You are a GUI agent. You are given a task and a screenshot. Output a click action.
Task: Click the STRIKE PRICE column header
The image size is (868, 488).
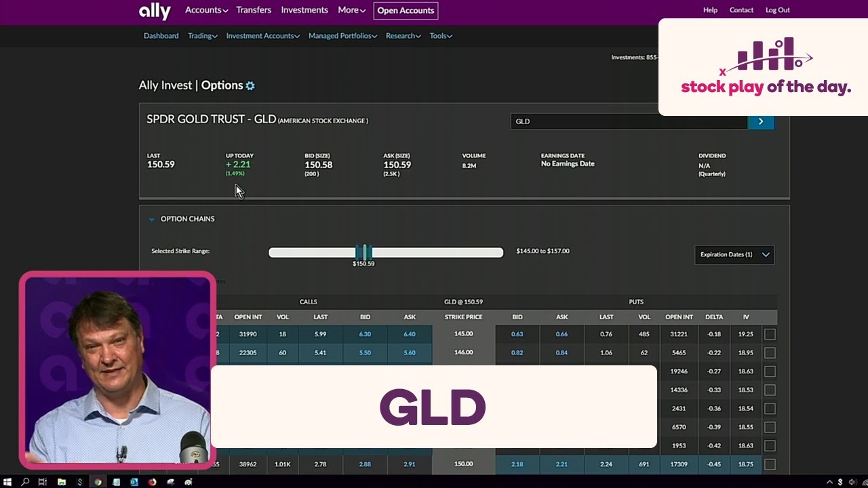click(464, 317)
